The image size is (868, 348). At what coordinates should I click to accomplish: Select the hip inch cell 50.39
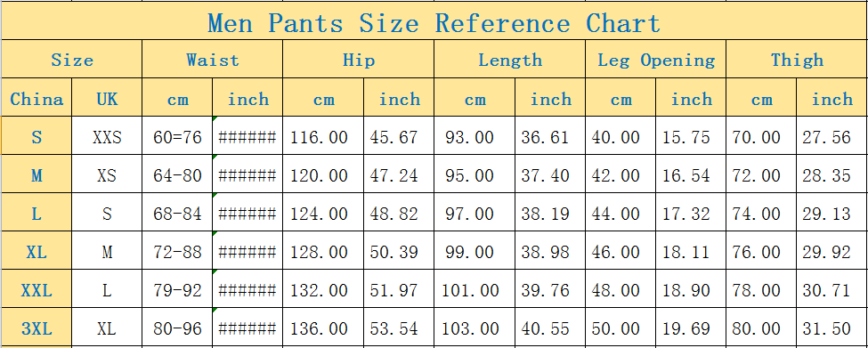tap(399, 251)
